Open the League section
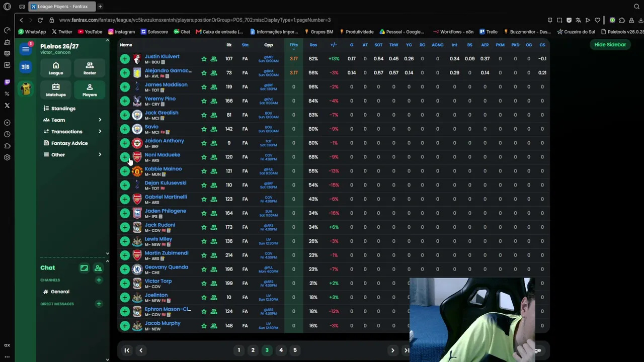 pyautogui.click(x=56, y=68)
